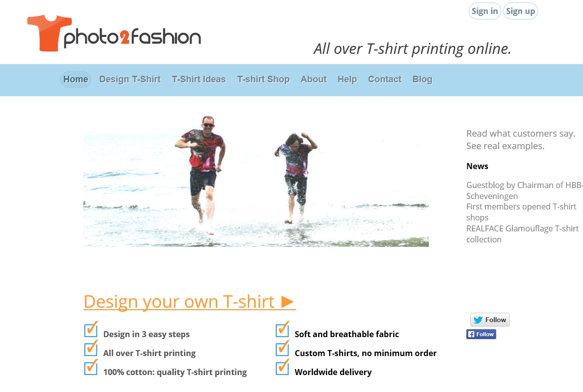This screenshot has height=392, width=583.
Task: Click checkmark icon beside Soft and breathable fabric
Action: (x=283, y=330)
